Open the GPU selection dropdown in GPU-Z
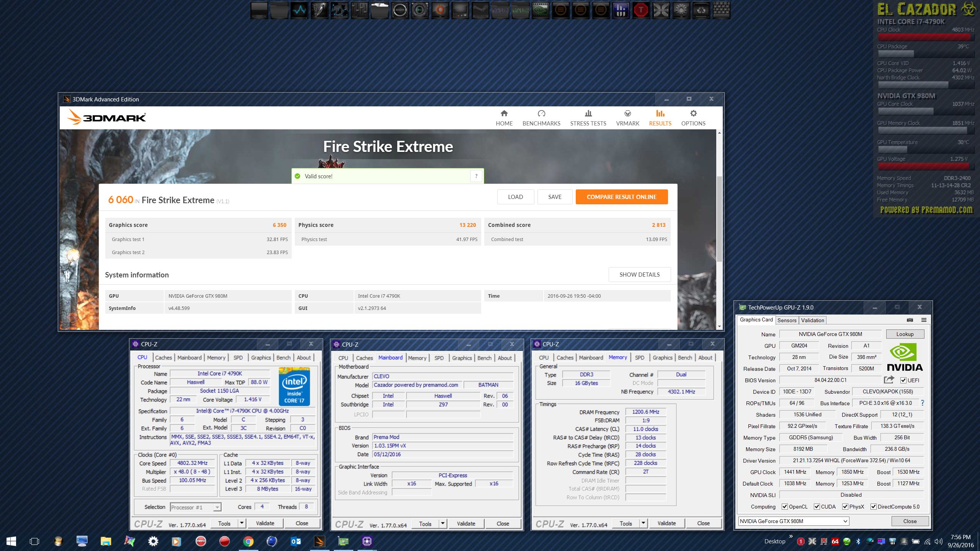The height and width of the screenshot is (551, 980). pyautogui.click(x=794, y=521)
